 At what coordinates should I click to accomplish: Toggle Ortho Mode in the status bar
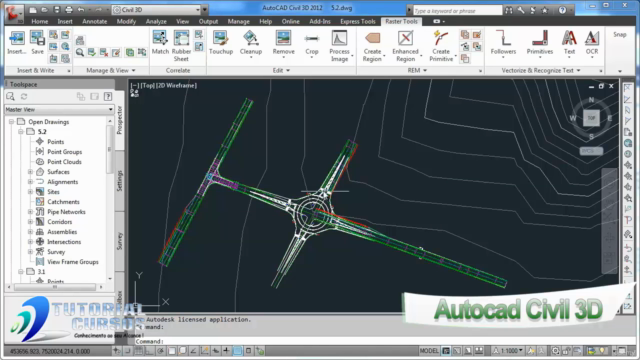150,351
